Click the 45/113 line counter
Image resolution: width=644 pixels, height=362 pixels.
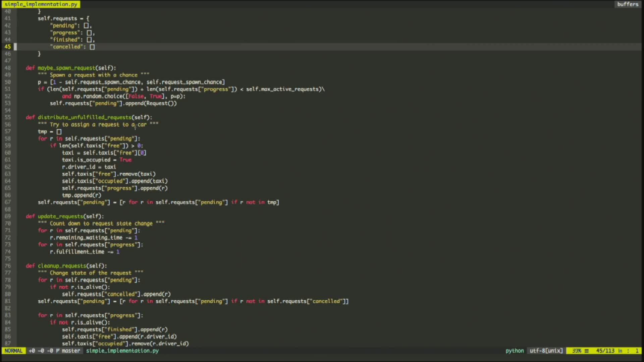(x=605, y=351)
